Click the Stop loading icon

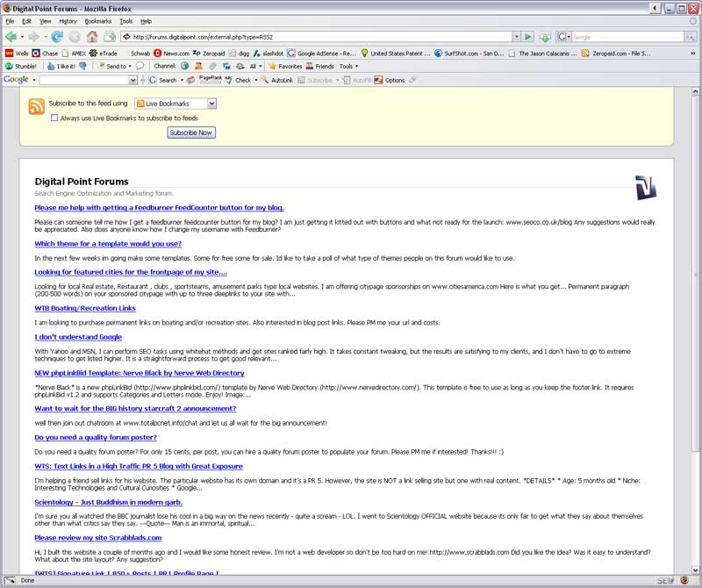tap(75, 37)
